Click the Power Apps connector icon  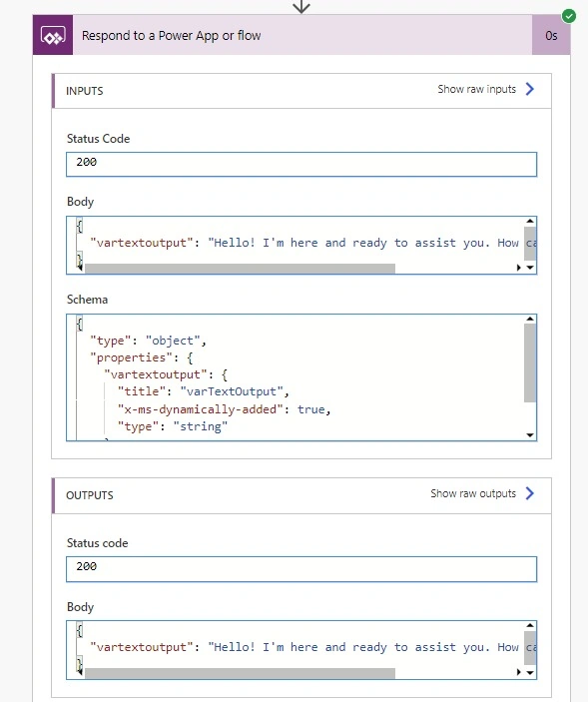[x=53, y=35]
